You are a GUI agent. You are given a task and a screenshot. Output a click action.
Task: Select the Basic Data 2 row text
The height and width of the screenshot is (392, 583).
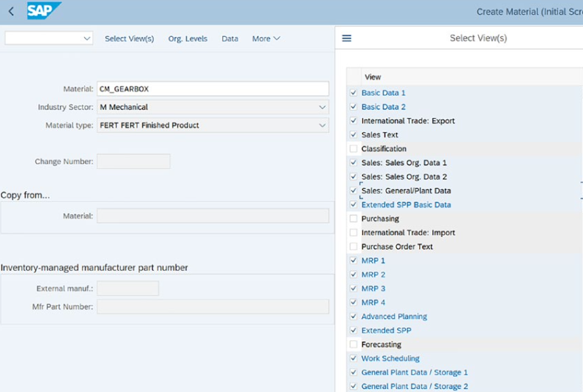[383, 107]
